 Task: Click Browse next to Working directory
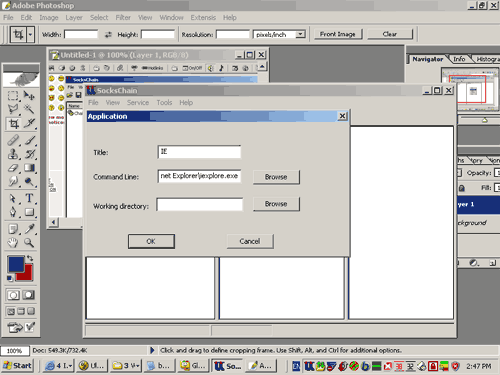[x=276, y=204]
